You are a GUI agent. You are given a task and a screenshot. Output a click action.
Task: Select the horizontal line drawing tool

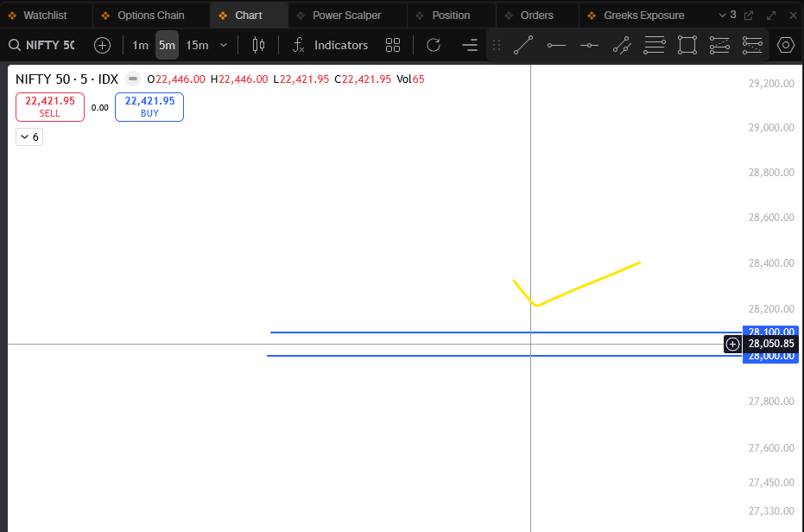click(589, 45)
